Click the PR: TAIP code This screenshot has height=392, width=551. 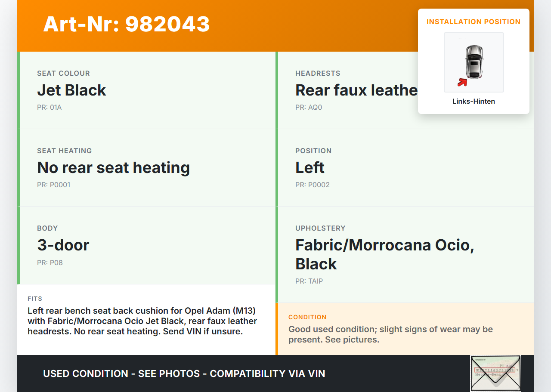tap(309, 281)
